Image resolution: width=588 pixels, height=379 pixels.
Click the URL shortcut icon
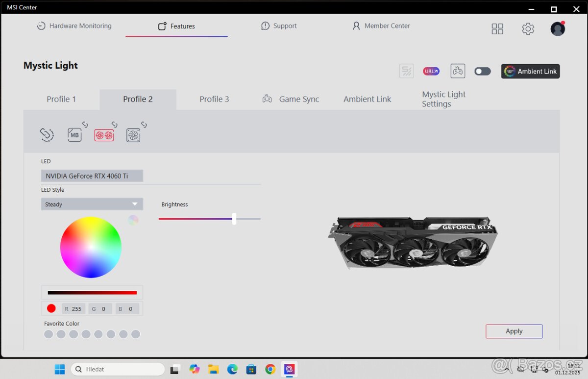(x=431, y=71)
